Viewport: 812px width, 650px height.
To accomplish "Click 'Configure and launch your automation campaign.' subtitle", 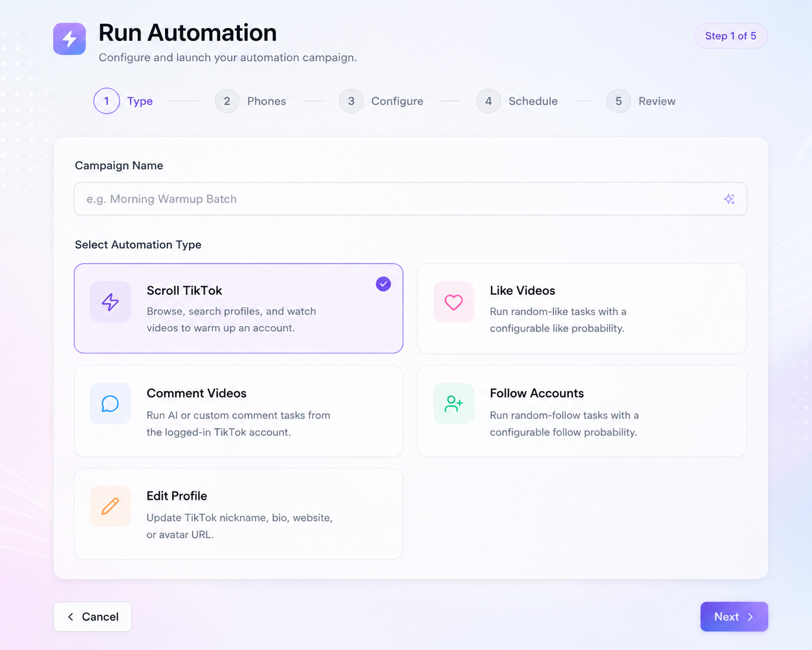I will point(228,57).
